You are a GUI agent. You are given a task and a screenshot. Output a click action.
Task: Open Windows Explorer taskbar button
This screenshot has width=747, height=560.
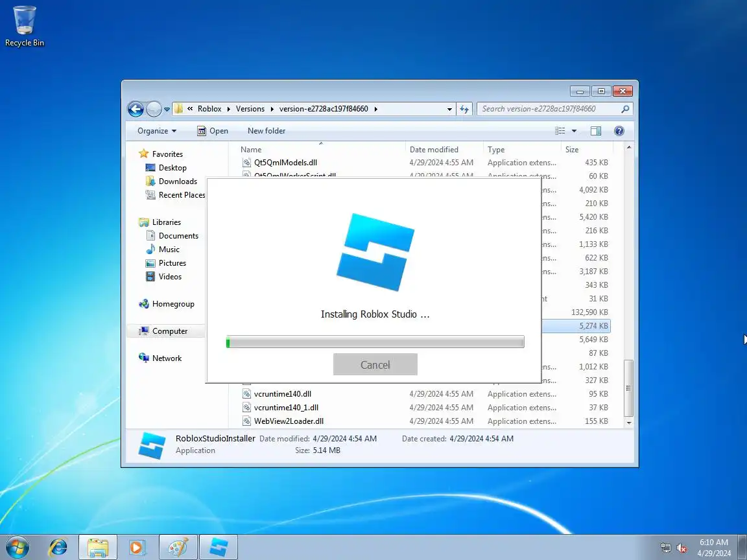tap(97, 547)
